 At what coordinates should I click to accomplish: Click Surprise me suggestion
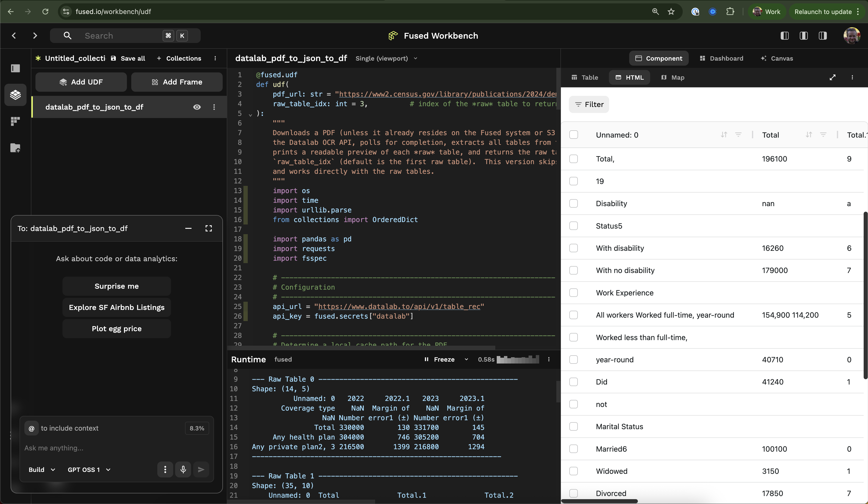click(117, 286)
